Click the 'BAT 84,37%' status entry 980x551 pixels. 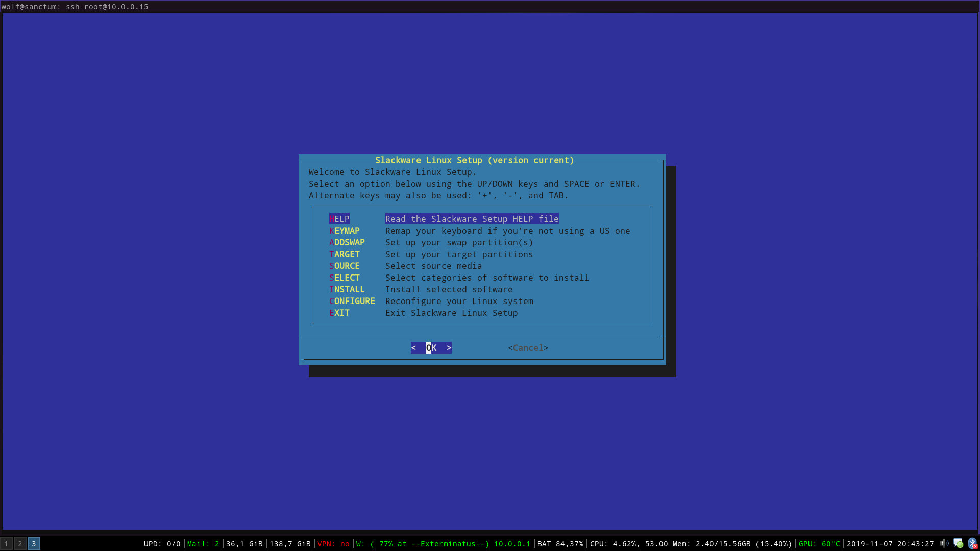pyautogui.click(x=560, y=544)
